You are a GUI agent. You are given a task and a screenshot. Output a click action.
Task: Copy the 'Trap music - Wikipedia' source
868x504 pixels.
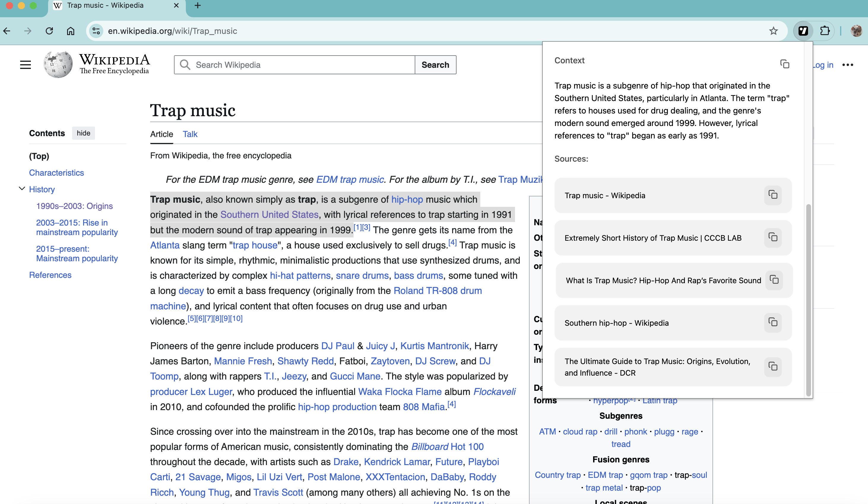(773, 195)
